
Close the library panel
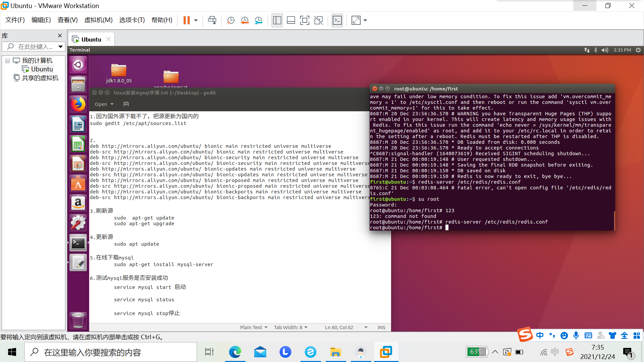click(x=60, y=36)
